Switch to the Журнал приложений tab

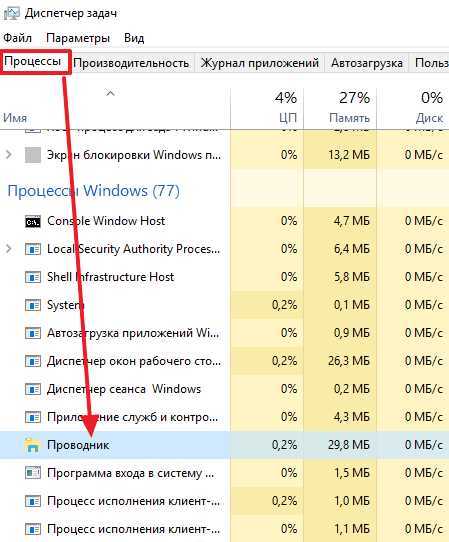[260, 63]
